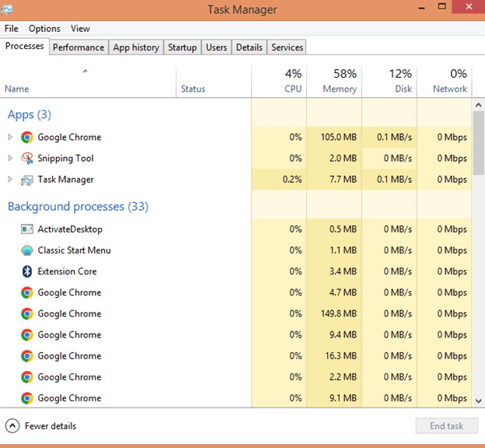Click the scrollbar up arrow

[479, 105]
